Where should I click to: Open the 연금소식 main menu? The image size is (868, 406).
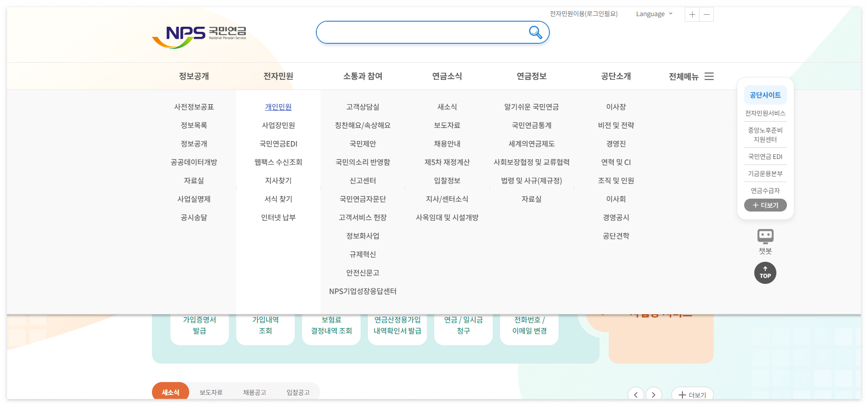[447, 76]
